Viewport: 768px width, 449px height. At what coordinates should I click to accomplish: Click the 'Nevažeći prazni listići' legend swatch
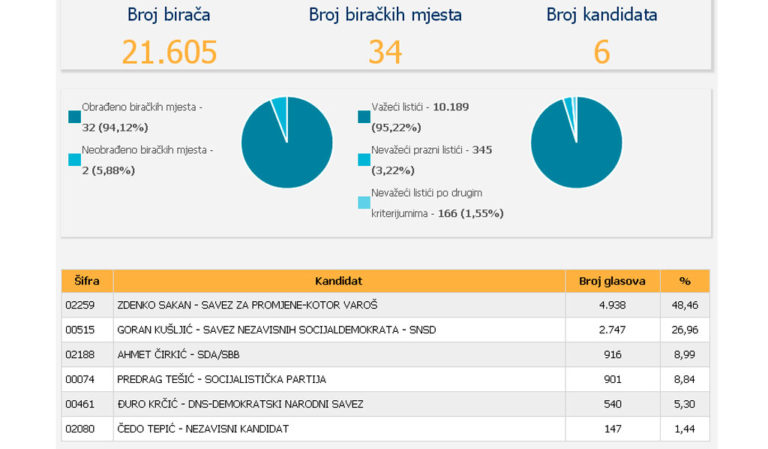[x=364, y=160]
